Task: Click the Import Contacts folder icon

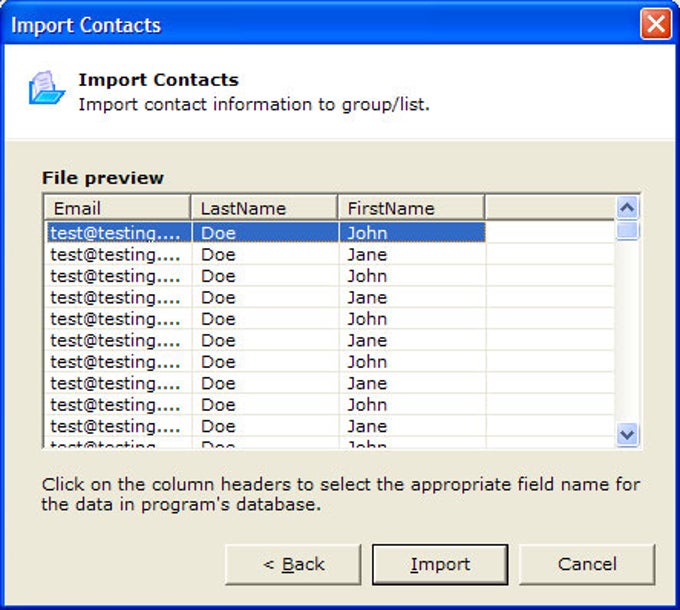Action: click(x=46, y=88)
